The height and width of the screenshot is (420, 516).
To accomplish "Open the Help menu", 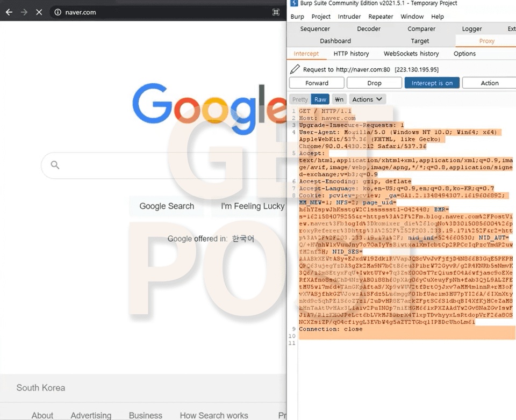I will pos(438,17).
